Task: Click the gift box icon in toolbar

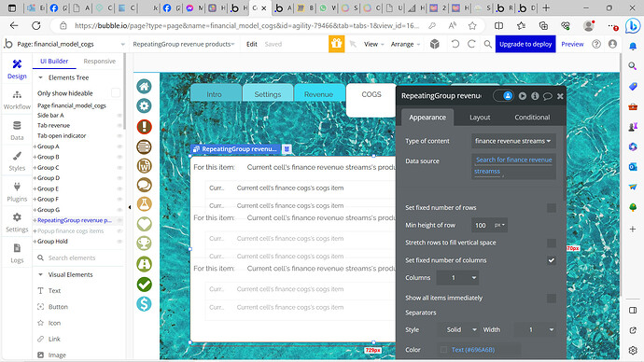Action: [x=336, y=44]
